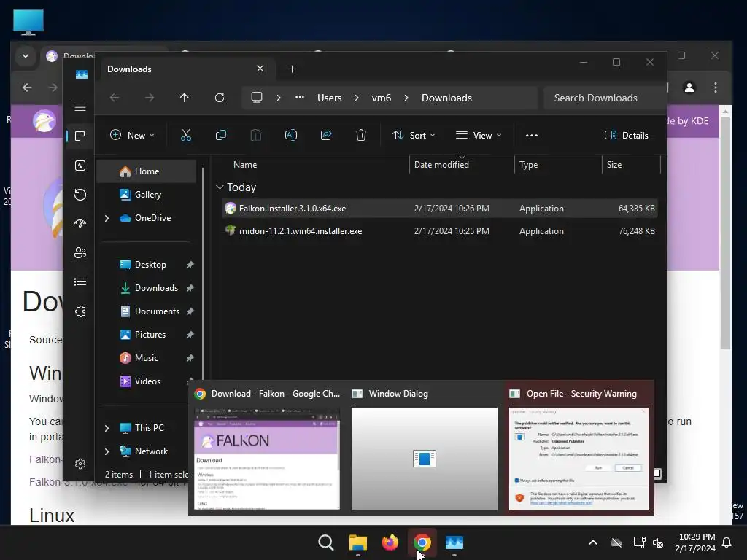
Task: Open the New item dropdown
Action: tap(132, 135)
